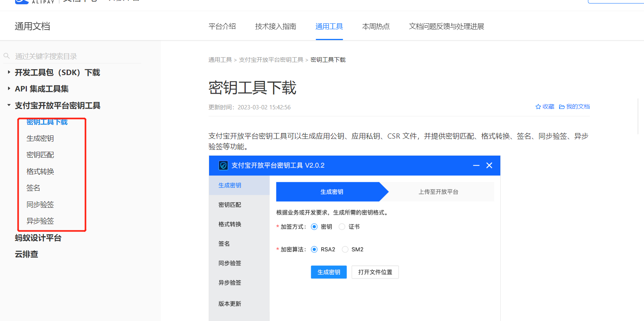Open the 蚂蚁设计平台 sidebar entry
This screenshot has height=321, width=644.
click(38, 238)
